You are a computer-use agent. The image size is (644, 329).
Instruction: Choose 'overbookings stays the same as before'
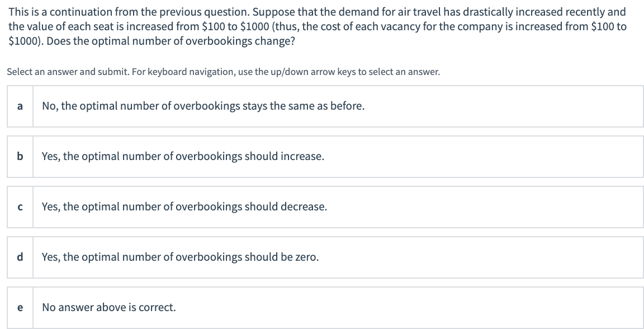point(201,106)
